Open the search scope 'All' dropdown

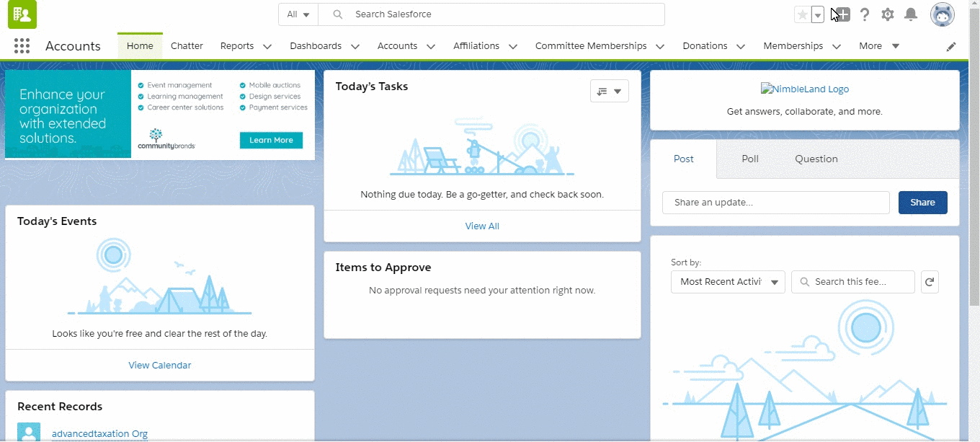pyautogui.click(x=298, y=14)
